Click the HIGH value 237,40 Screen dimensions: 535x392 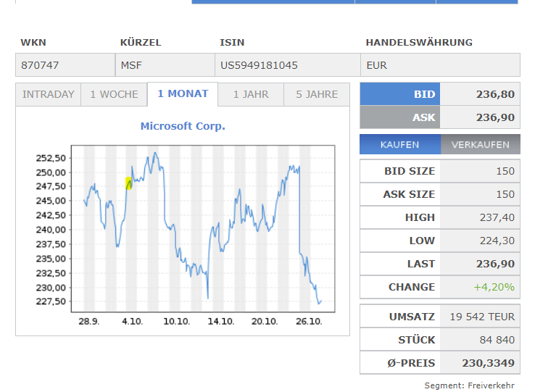pos(497,217)
